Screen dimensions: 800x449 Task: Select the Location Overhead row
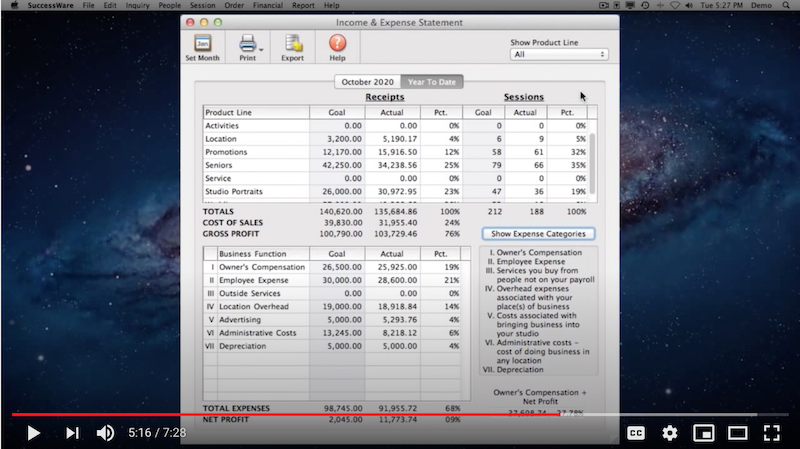[332, 307]
